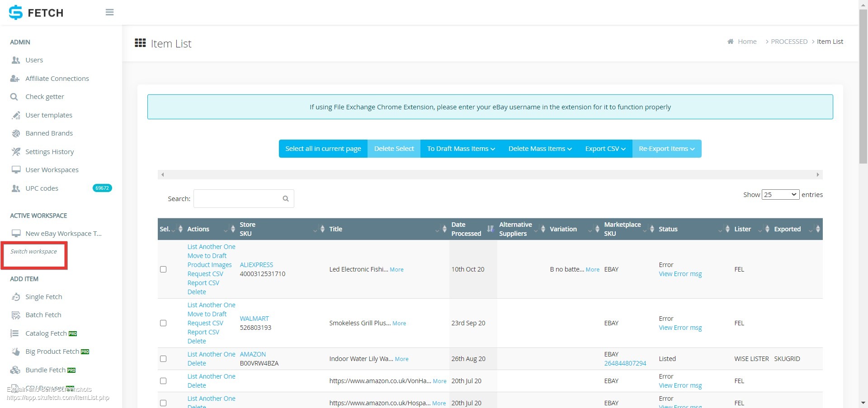The width and height of the screenshot is (868, 408).
Task: Click the page scrollbar down arrow
Action: 863,403
